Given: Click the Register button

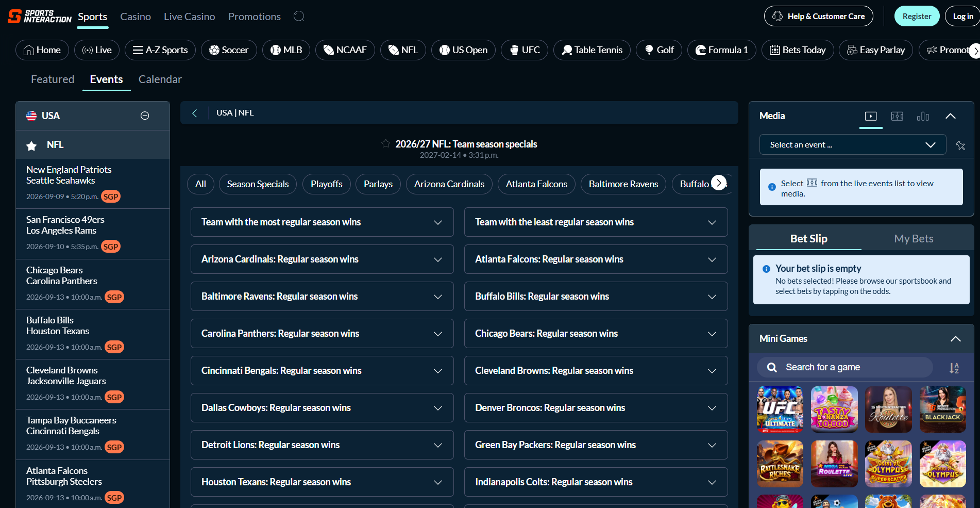Looking at the screenshot, I should (x=917, y=17).
